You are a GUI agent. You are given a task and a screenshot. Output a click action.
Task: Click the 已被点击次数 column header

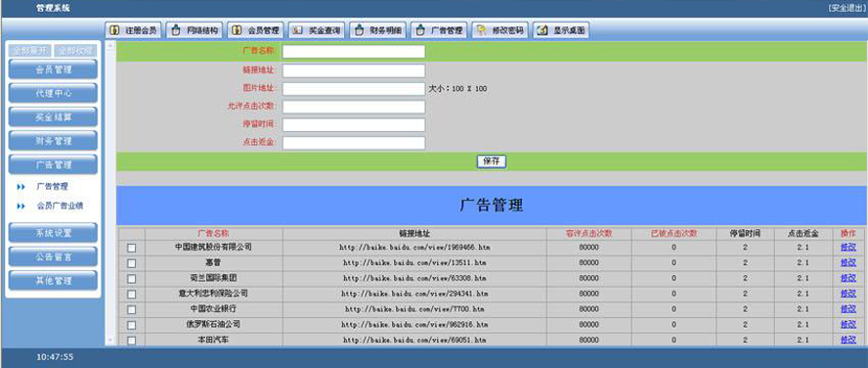tap(673, 233)
